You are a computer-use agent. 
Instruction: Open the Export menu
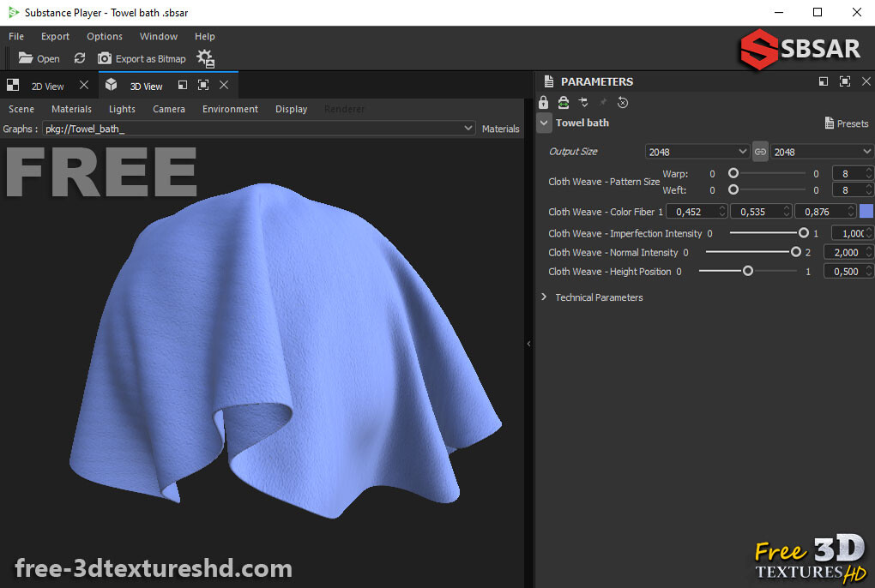(55, 36)
